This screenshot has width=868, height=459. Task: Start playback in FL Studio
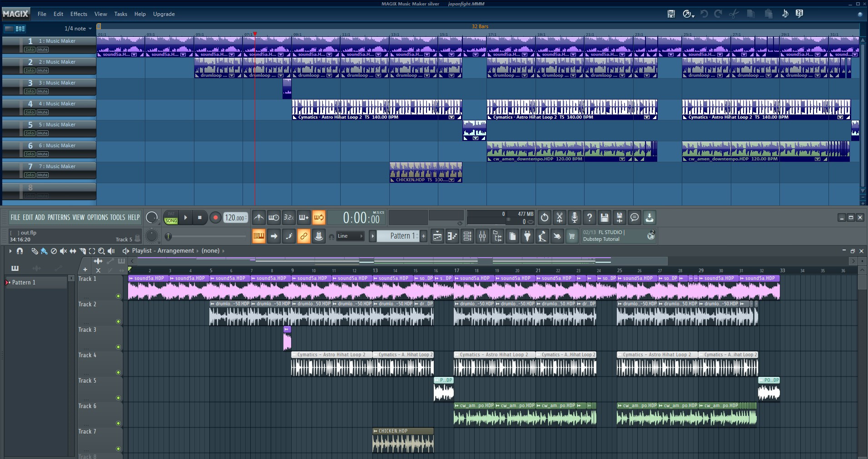pyautogui.click(x=185, y=218)
